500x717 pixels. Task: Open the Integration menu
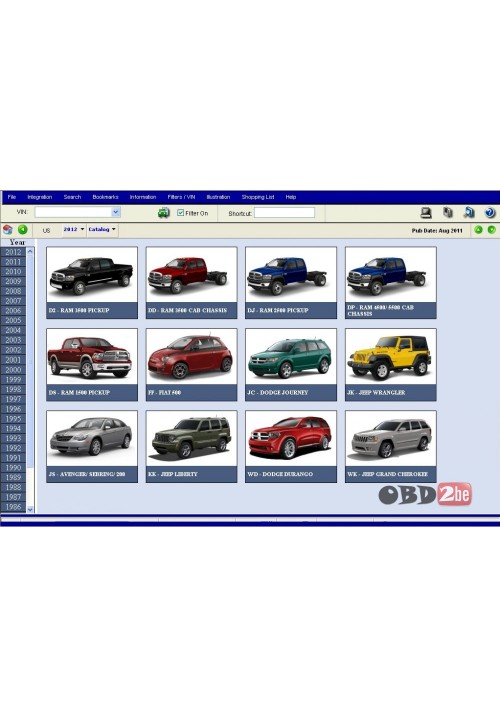coord(40,197)
